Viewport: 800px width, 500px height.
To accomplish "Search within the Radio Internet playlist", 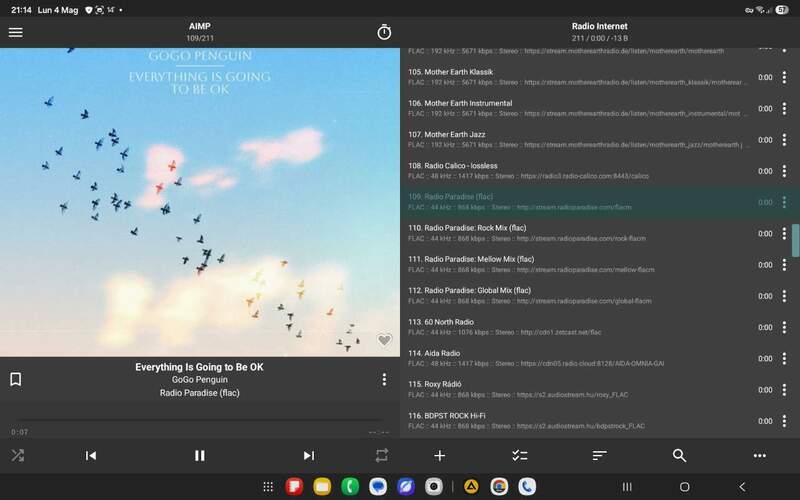I will click(679, 456).
